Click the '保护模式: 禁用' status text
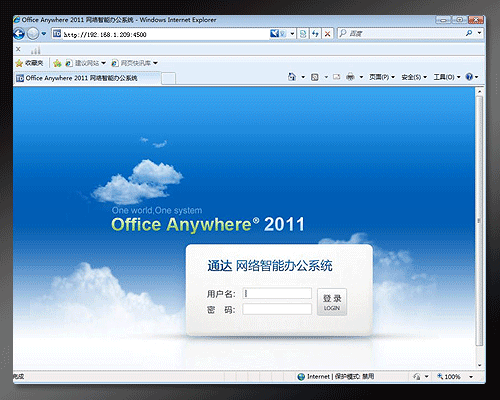The image size is (500, 400). [x=354, y=377]
